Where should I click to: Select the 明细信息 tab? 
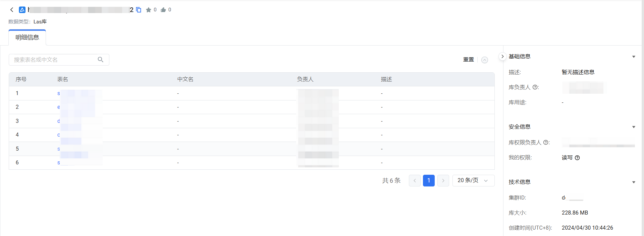click(27, 37)
